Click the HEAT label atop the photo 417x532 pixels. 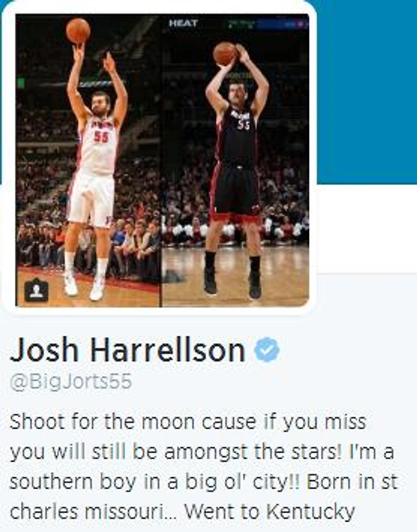point(183,23)
